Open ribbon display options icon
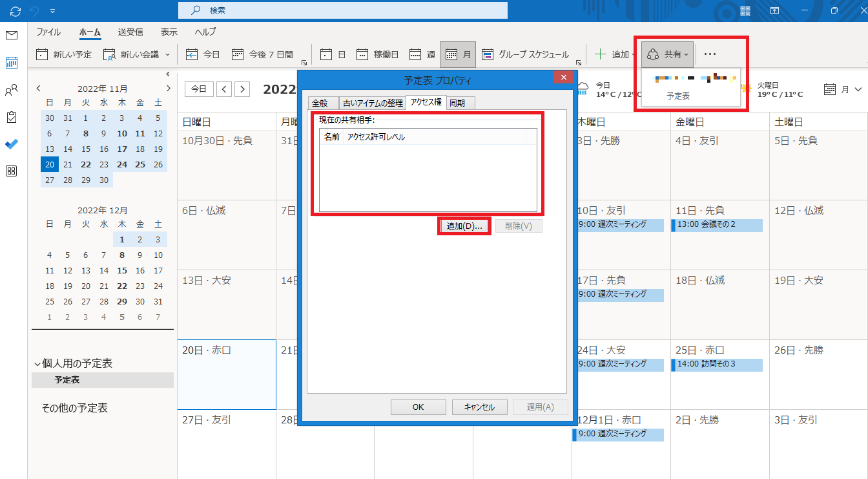868x479 pixels. pos(774,10)
